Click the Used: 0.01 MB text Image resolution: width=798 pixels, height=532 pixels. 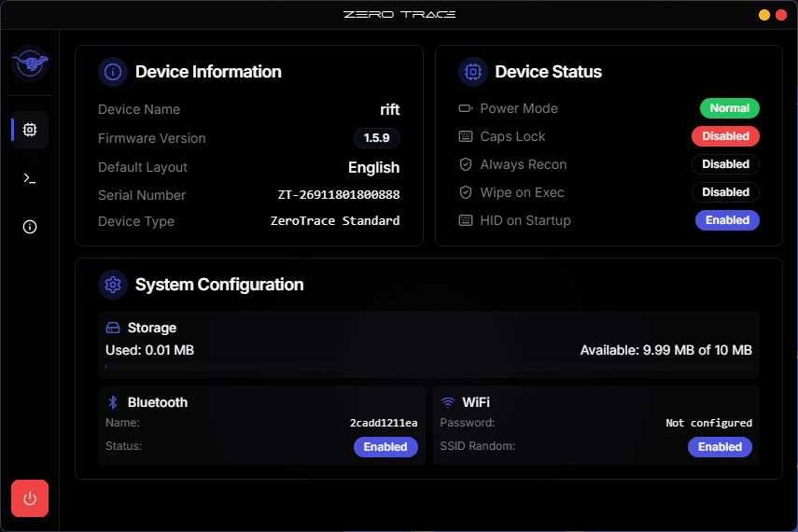149,350
